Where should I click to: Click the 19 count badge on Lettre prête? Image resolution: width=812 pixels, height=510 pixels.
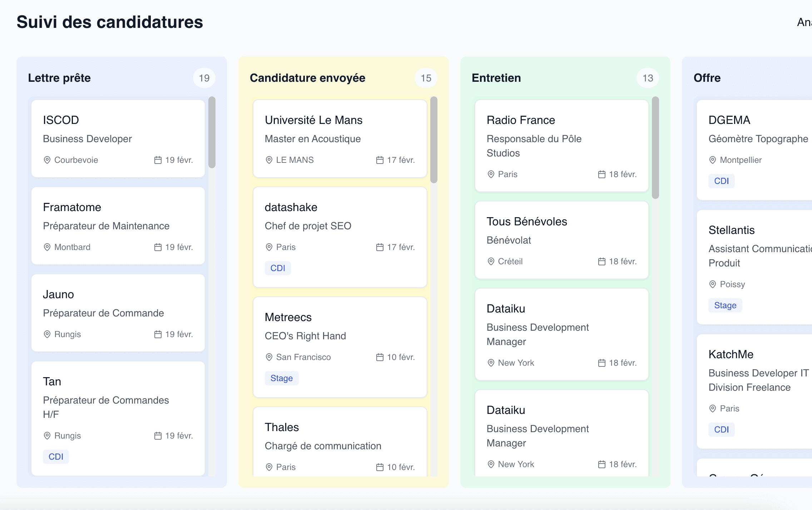(204, 78)
